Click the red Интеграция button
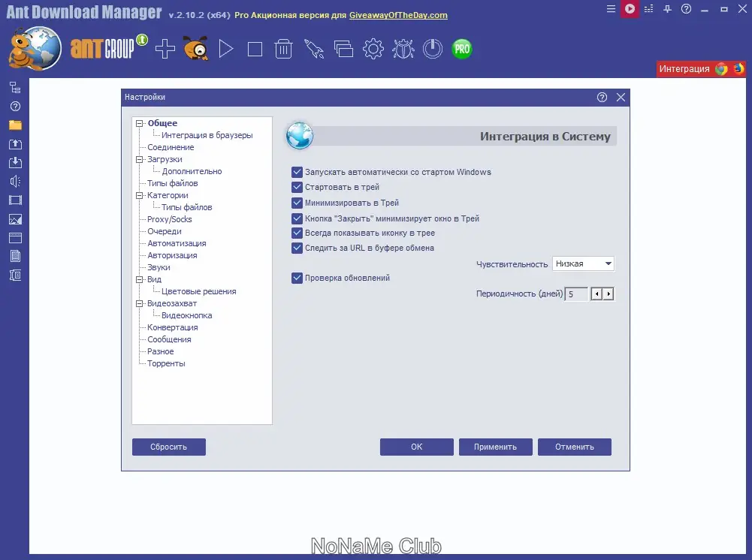The image size is (752, 560). click(x=701, y=69)
